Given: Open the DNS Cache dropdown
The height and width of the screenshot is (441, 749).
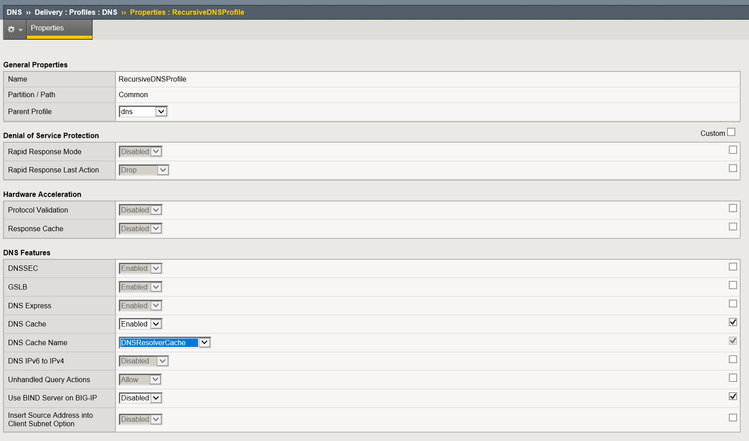Looking at the screenshot, I should click(x=140, y=324).
